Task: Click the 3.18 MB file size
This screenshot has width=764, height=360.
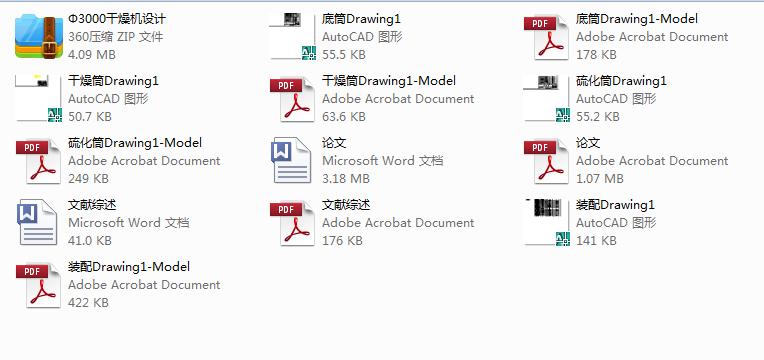Action: coord(345,179)
